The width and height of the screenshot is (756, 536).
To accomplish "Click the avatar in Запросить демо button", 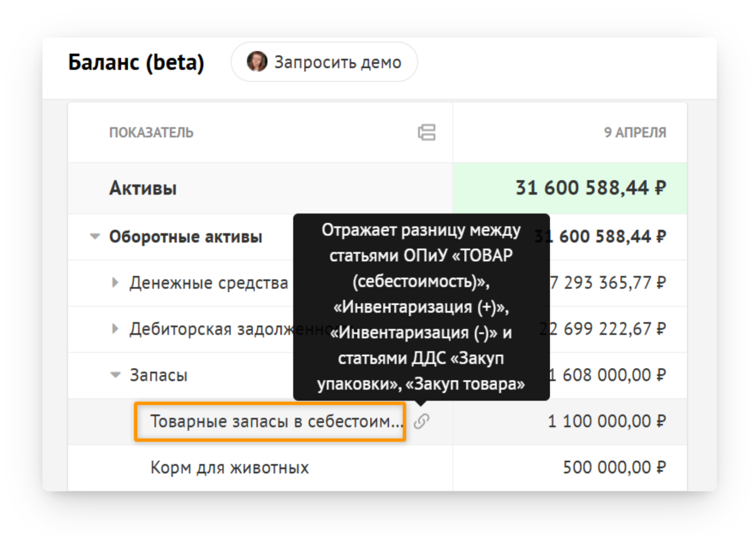I will [257, 62].
